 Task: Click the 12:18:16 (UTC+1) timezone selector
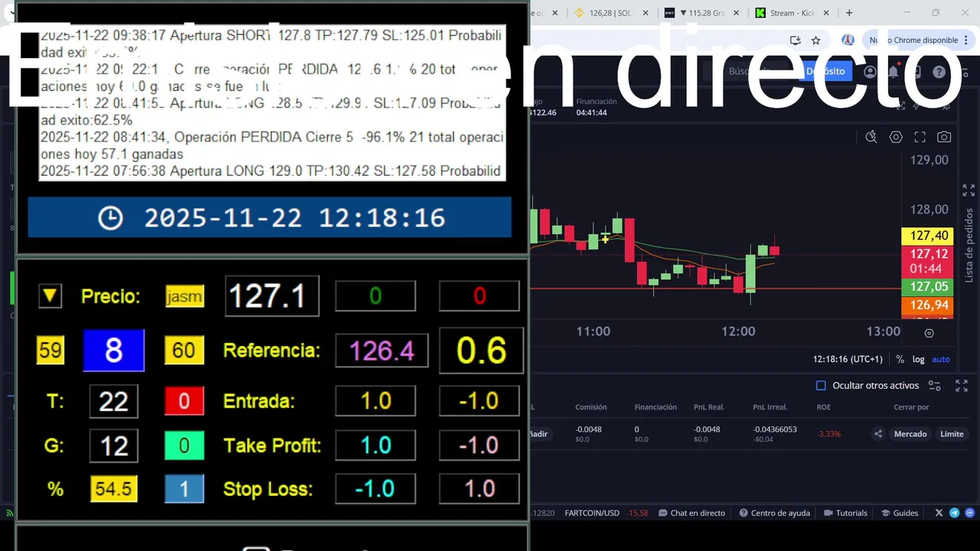[x=848, y=359]
